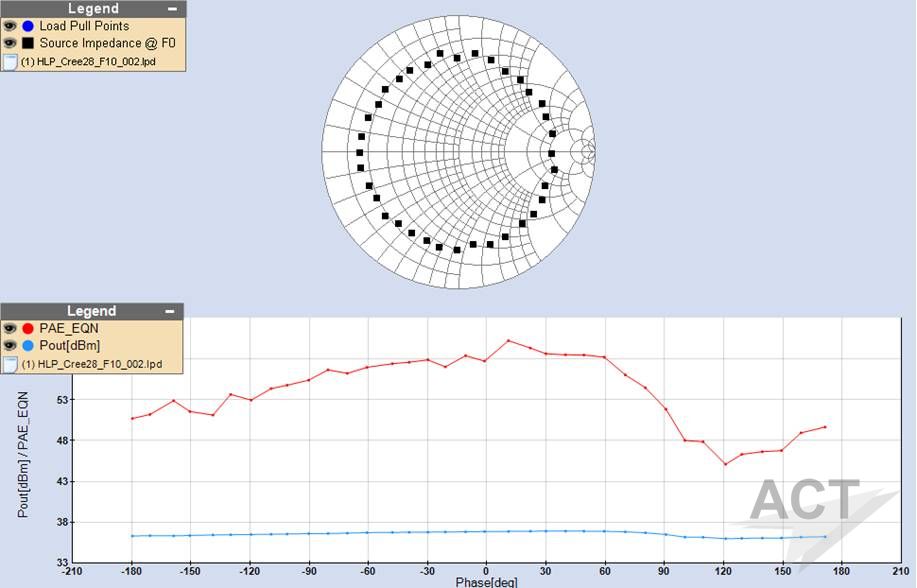Image resolution: width=917 pixels, height=588 pixels.
Task: Select HLP_Cree28_F10_002.lpd in the bottom legend
Action: pyautogui.click(x=92, y=364)
